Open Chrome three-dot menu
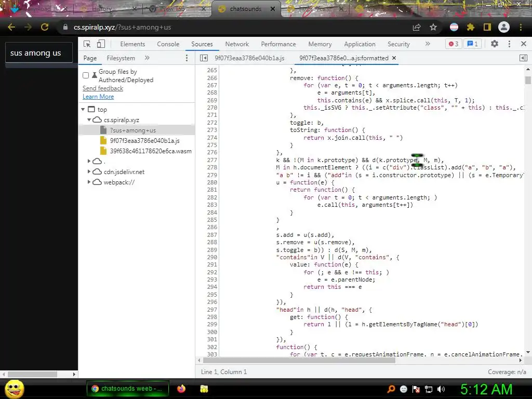Viewport: 532px width, 399px height. click(521, 27)
